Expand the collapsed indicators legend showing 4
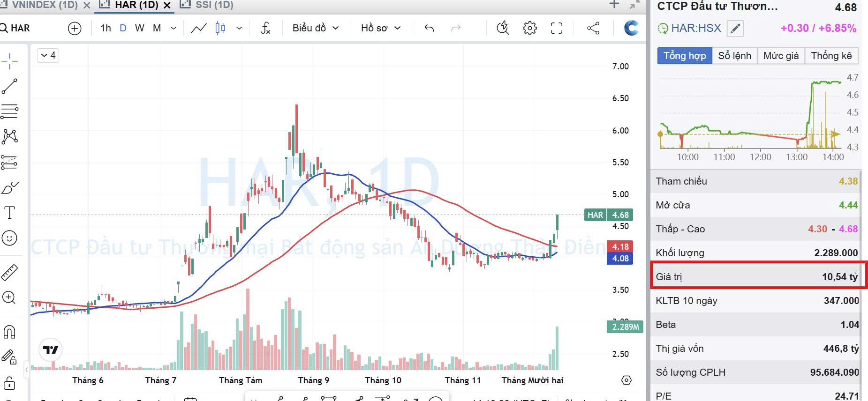This screenshot has width=868, height=401. [48, 55]
